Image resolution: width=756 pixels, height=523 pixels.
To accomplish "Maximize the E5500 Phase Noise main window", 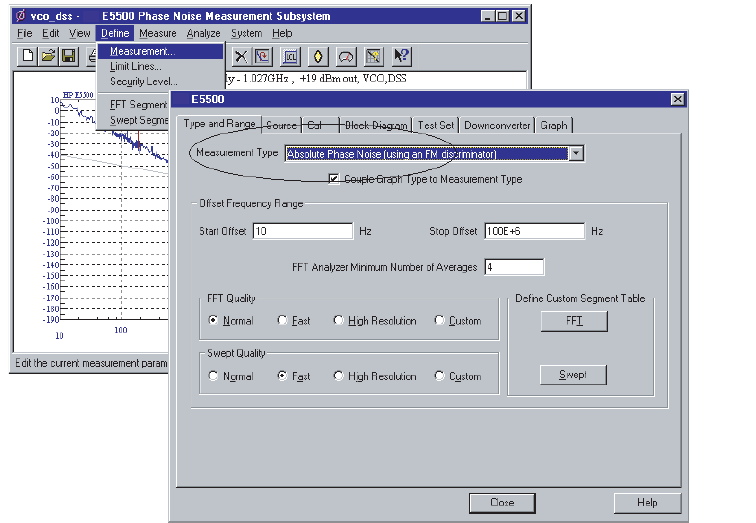I will pos(502,16).
